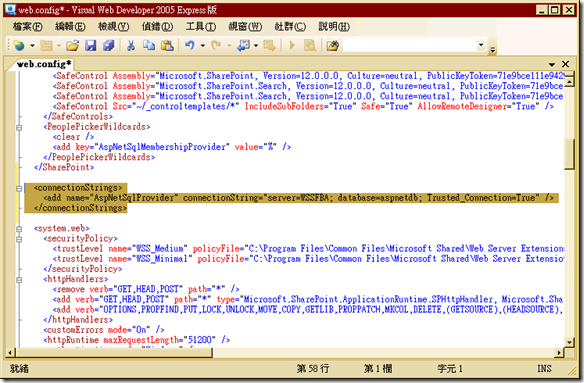This screenshot has height=383, width=584.
Task: Open the 檔案(F) menu
Action: pos(28,26)
